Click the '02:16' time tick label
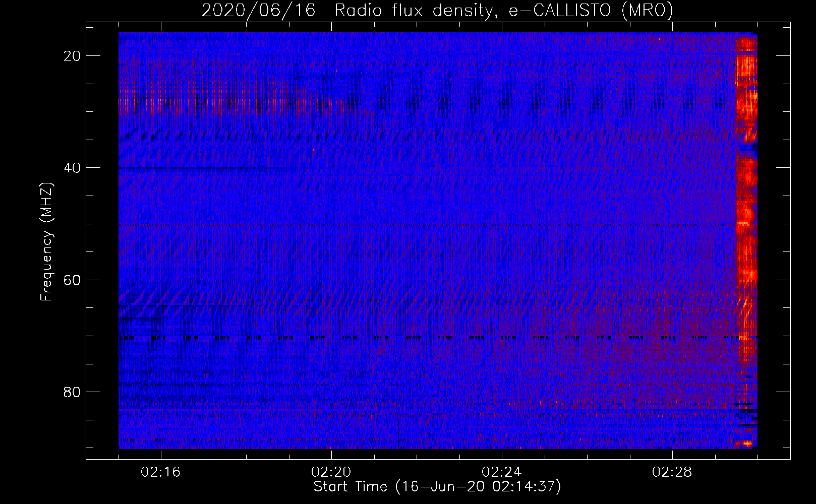 (161, 472)
